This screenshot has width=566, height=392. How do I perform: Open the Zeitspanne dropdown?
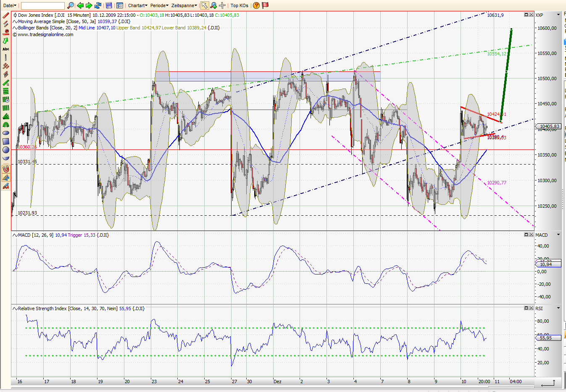point(182,5)
